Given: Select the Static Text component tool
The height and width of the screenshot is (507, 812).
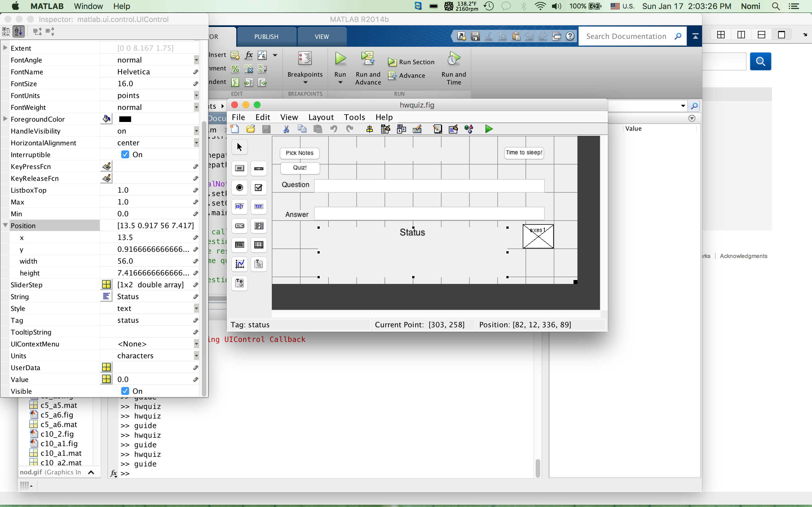Looking at the screenshot, I should tap(259, 206).
